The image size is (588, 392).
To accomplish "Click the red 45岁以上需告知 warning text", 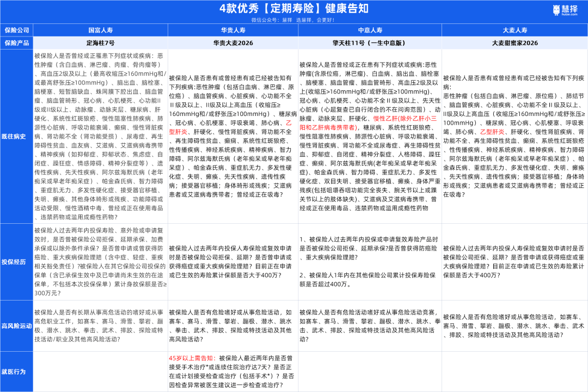I will point(190,359).
